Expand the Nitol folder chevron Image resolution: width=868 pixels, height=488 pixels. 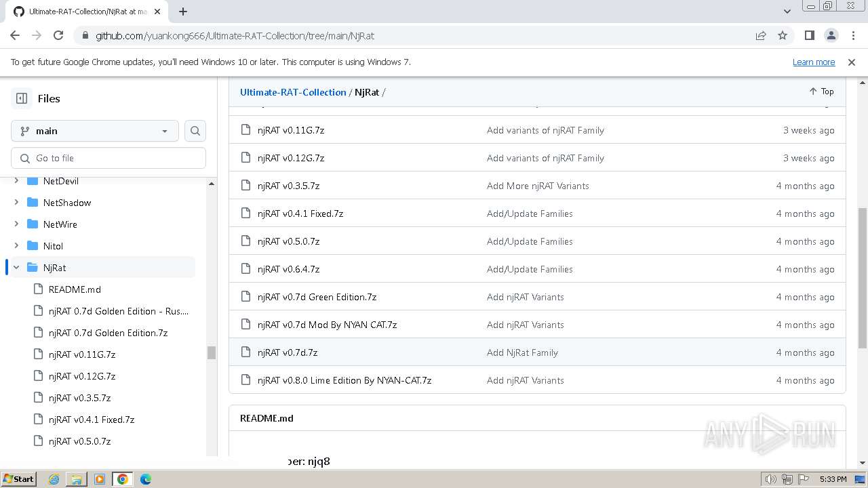click(x=16, y=246)
